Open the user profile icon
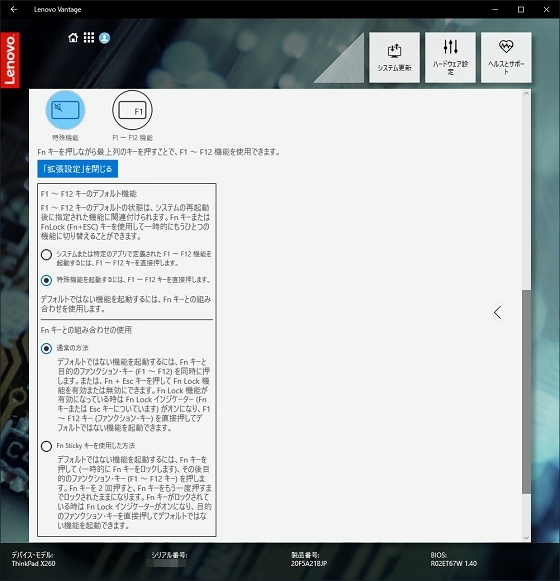The height and width of the screenshot is (581, 560). click(105, 38)
